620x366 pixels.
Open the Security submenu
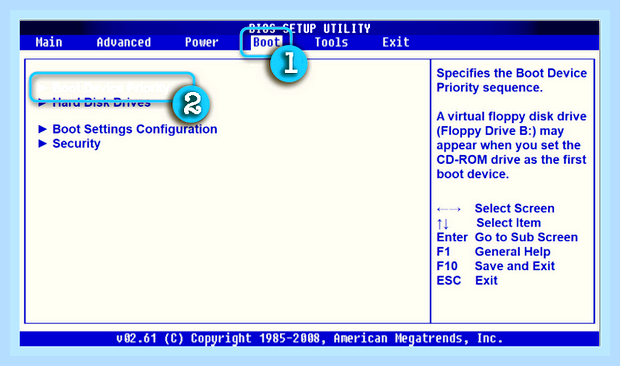coord(69,143)
